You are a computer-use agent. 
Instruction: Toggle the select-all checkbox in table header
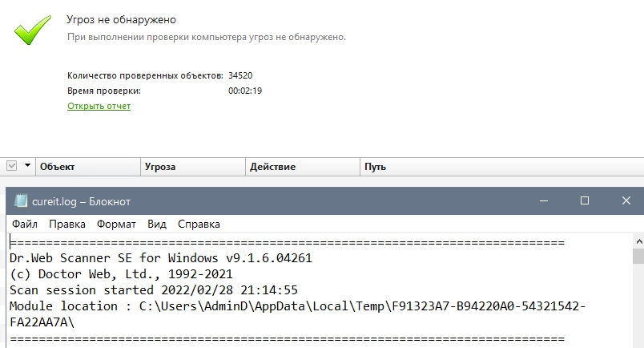pos(12,166)
